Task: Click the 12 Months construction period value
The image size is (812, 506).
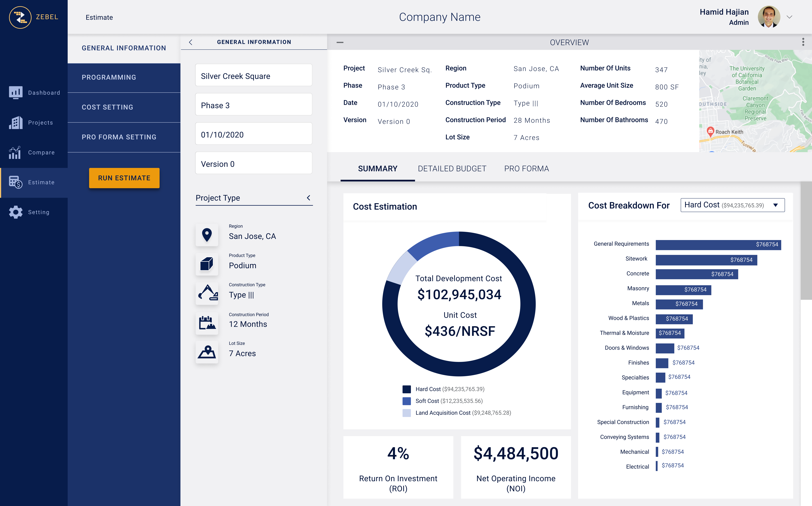Action: click(248, 324)
